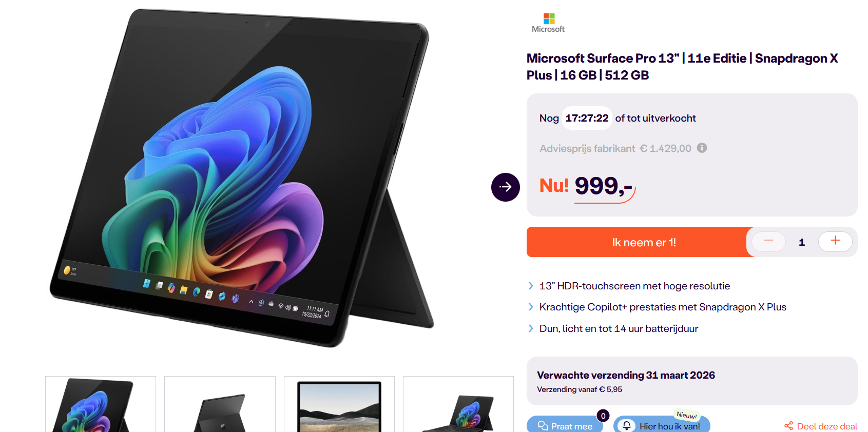Image resolution: width=868 pixels, height=432 pixels.
Task: Select fourth thumbnail with keyboard attached
Action: point(458,404)
